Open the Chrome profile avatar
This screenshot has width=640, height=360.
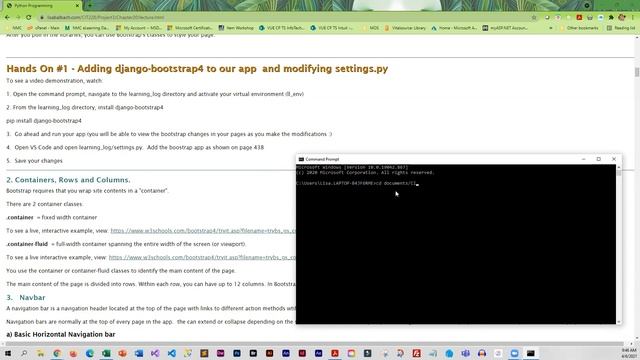[622, 18]
